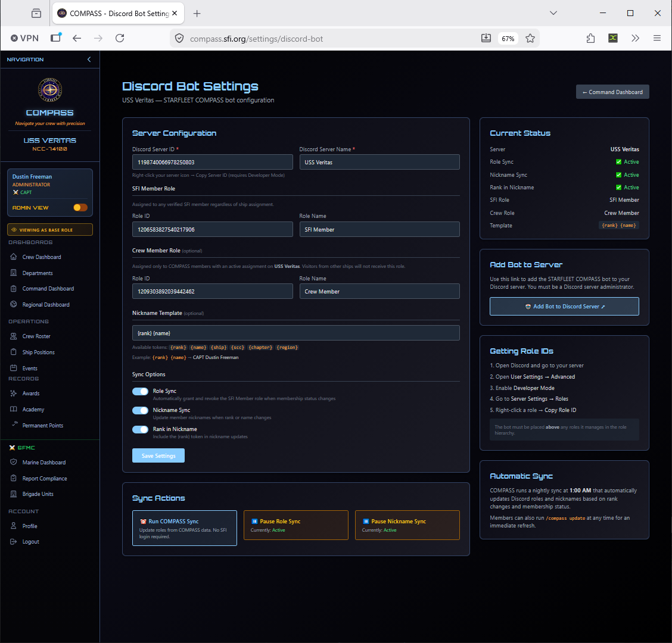
Task: Click the recent browsing icon in tab bar
Action: click(x=36, y=13)
